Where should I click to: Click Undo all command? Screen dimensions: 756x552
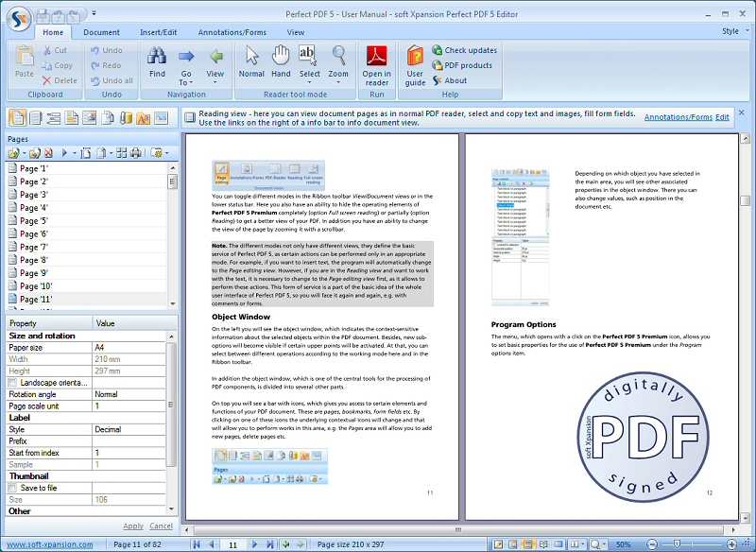pyautogui.click(x=112, y=80)
